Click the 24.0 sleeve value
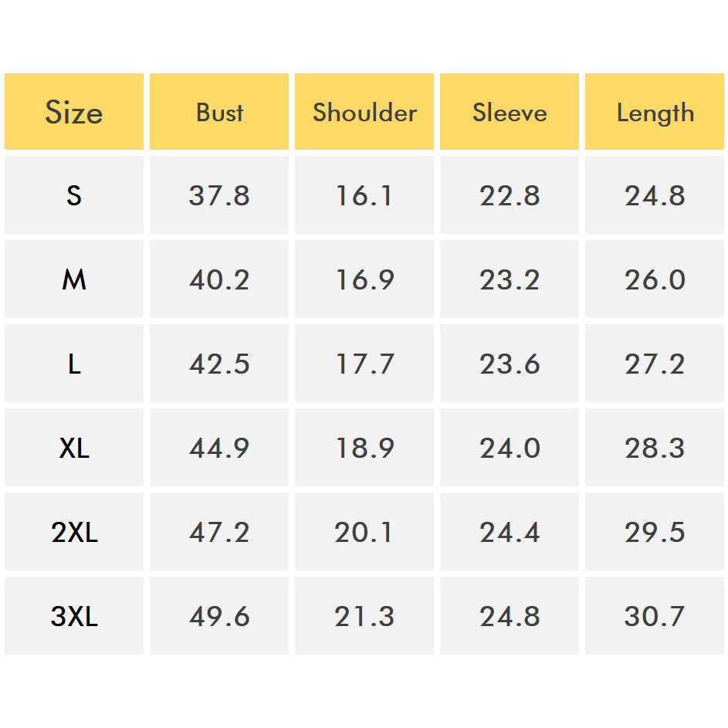 pyautogui.click(x=510, y=448)
